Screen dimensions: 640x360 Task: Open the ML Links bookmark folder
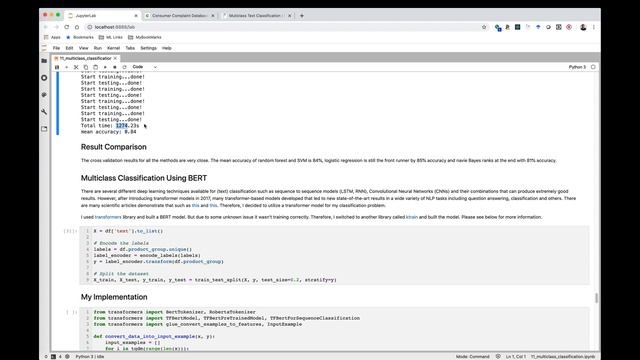coord(111,37)
